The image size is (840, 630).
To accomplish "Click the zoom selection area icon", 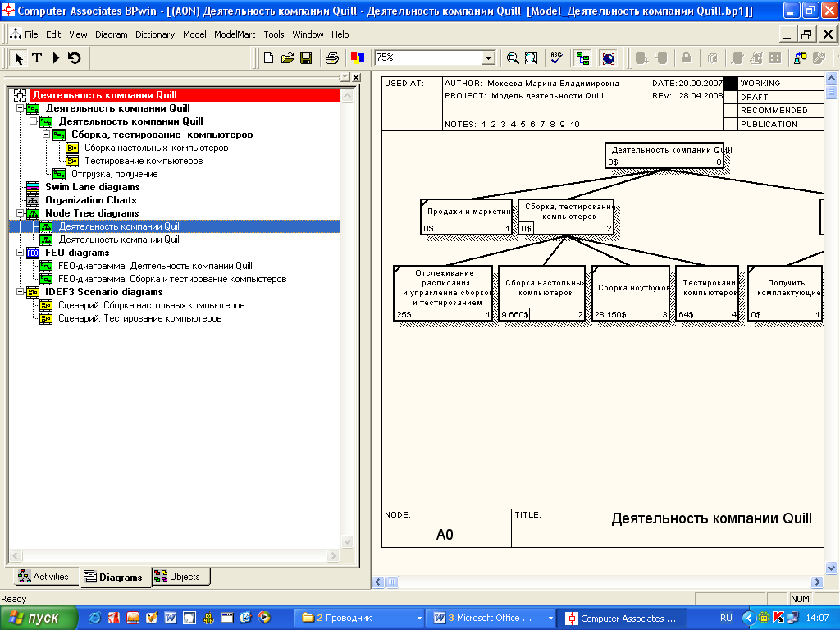I will [531, 58].
